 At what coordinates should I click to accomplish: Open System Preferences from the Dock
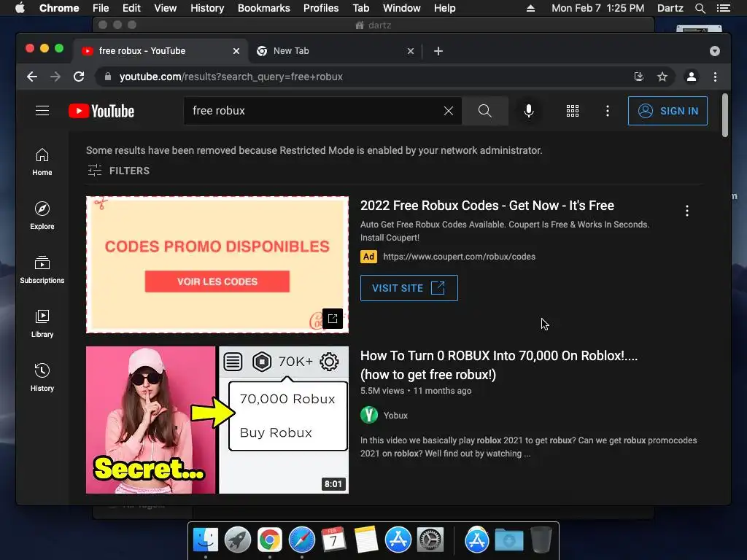point(430,540)
